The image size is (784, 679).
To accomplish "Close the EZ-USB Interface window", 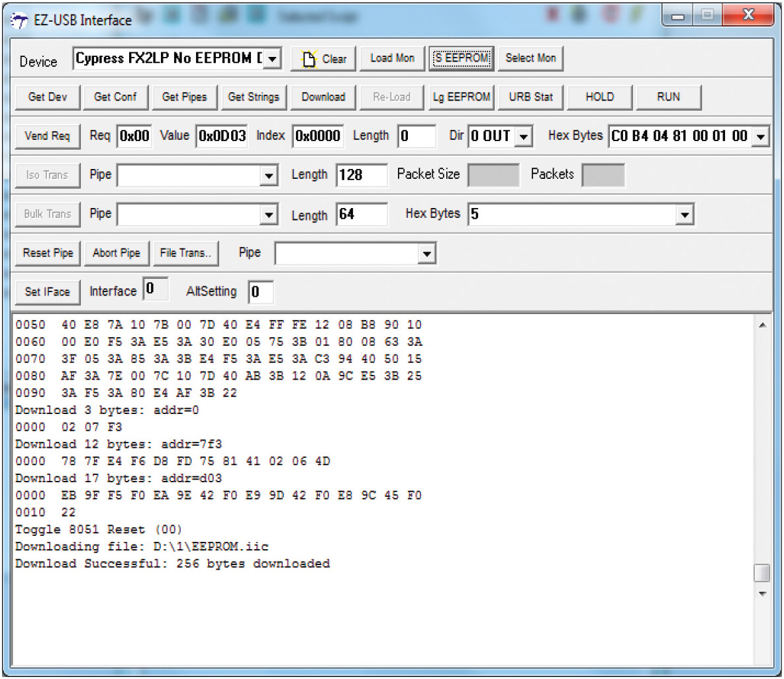I will 748,16.
